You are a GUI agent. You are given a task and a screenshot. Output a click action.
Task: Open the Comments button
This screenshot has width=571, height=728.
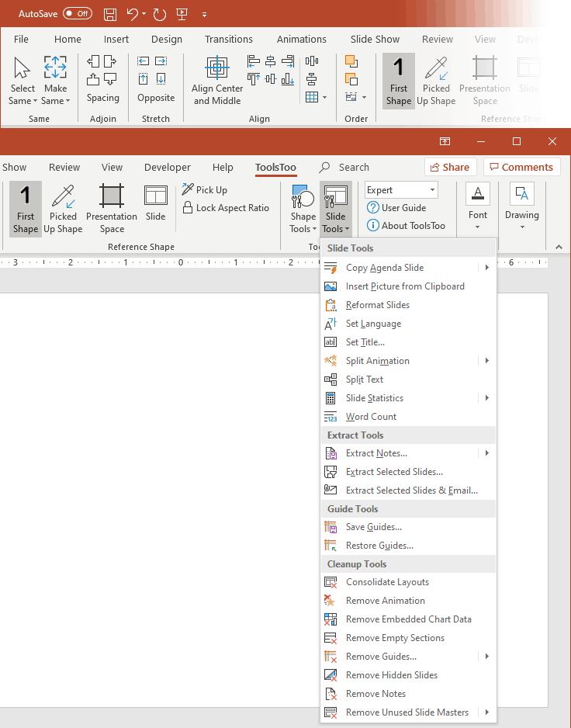[521, 167]
